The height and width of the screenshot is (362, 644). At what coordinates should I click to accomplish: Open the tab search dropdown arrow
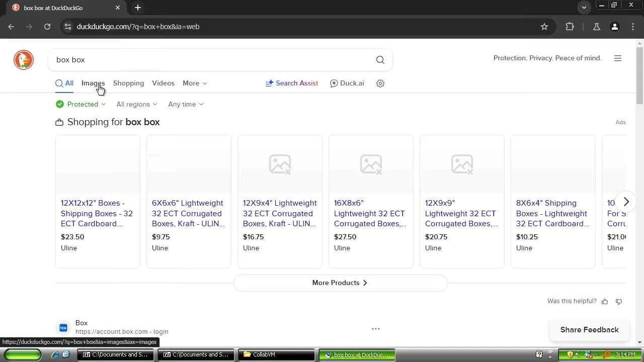584,8
